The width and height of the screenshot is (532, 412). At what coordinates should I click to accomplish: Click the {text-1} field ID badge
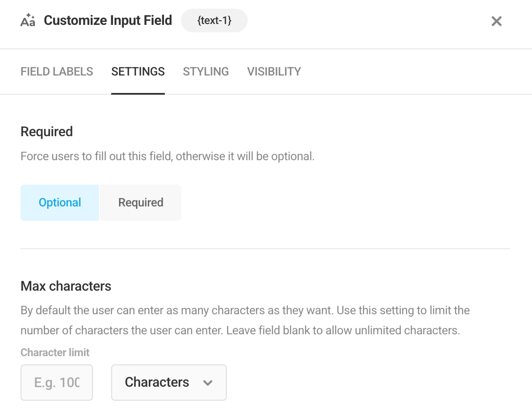(x=214, y=21)
